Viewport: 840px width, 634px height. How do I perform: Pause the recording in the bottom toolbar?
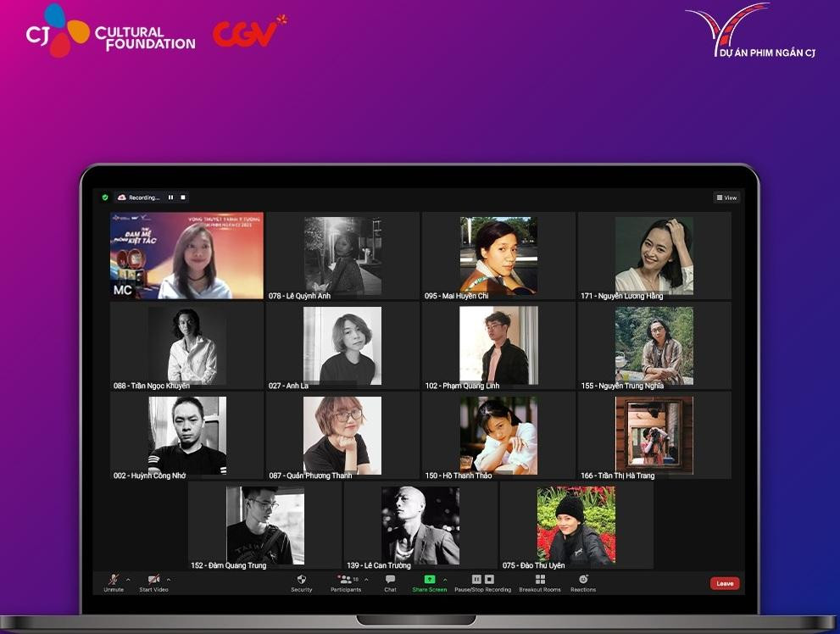(x=476, y=580)
